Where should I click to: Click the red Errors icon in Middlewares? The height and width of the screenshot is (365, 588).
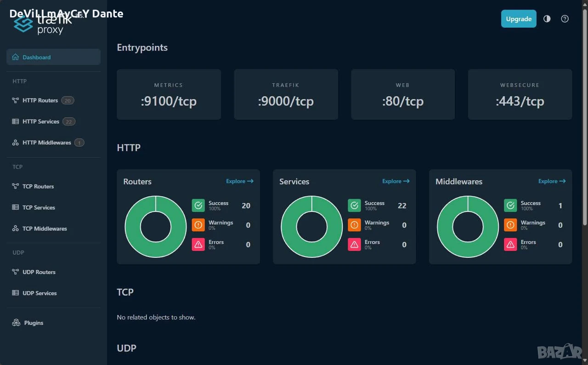(510, 245)
